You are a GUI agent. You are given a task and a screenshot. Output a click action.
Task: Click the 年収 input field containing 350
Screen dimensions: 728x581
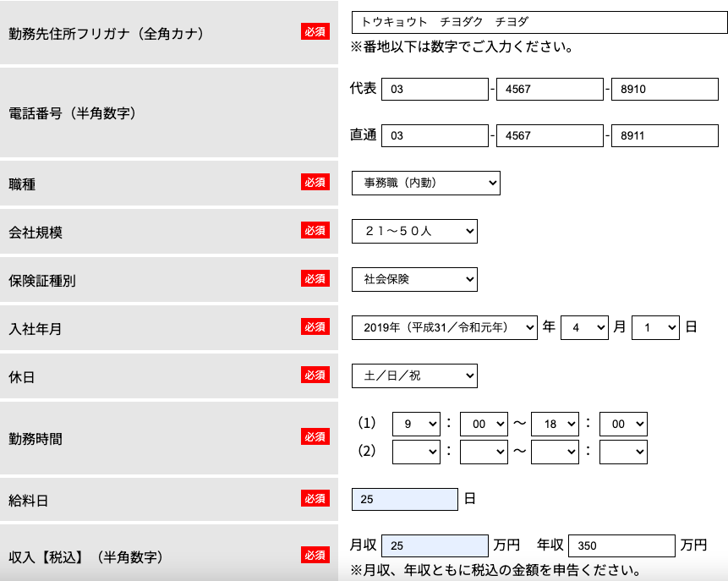tap(621, 546)
